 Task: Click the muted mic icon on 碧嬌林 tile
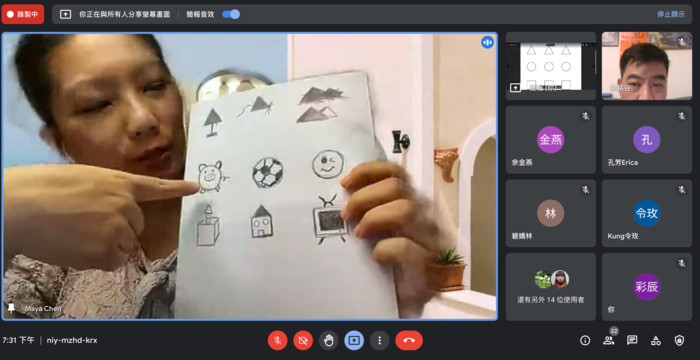point(585,190)
